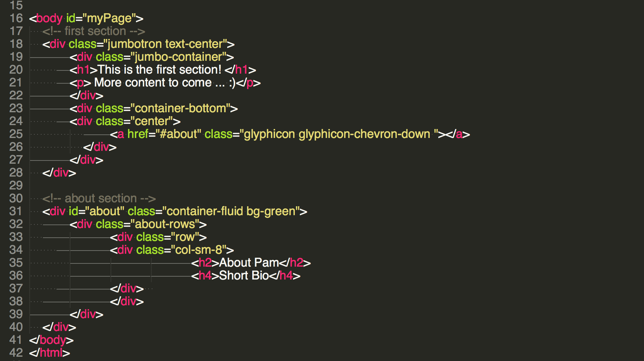Click "container-fluid bg-green" class value
Screen dimensions: 644x361
click(x=231, y=211)
